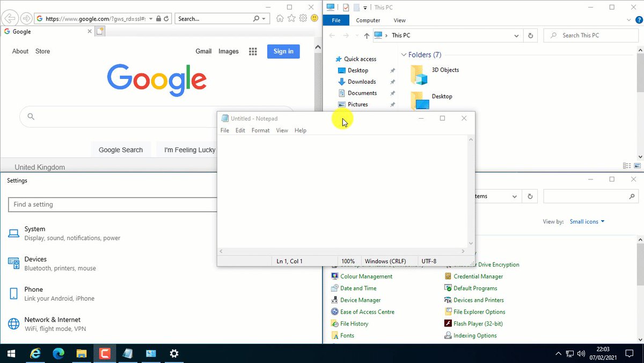644x363 pixels.
Task: Open Flash Player (32-bit) item
Action: [x=473, y=324]
